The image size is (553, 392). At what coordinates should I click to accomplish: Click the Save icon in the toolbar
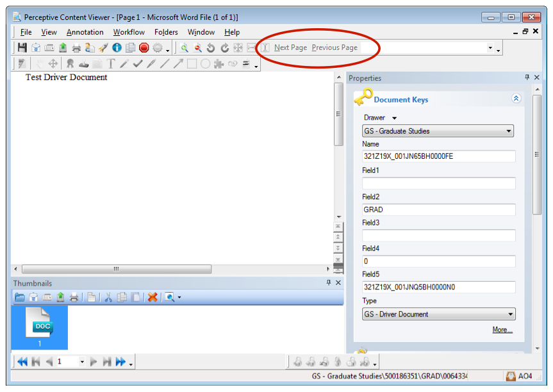22,47
